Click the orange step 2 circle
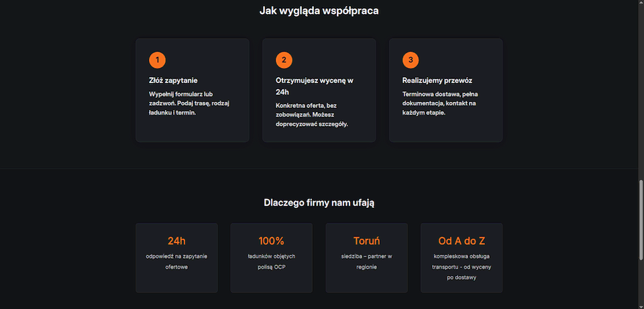 coord(284,60)
